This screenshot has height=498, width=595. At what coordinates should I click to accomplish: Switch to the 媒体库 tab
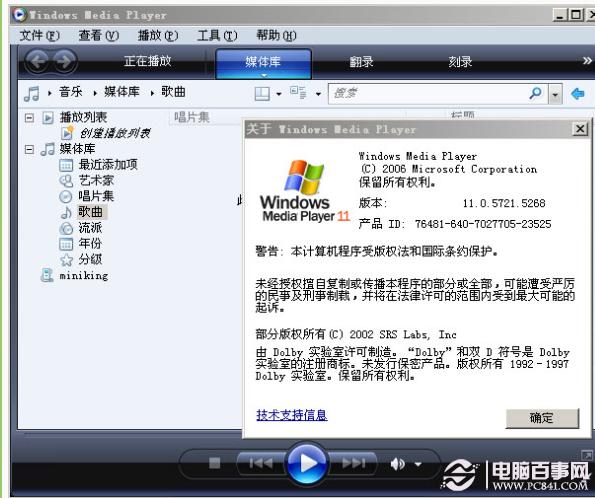pyautogui.click(x=263, y=63)
